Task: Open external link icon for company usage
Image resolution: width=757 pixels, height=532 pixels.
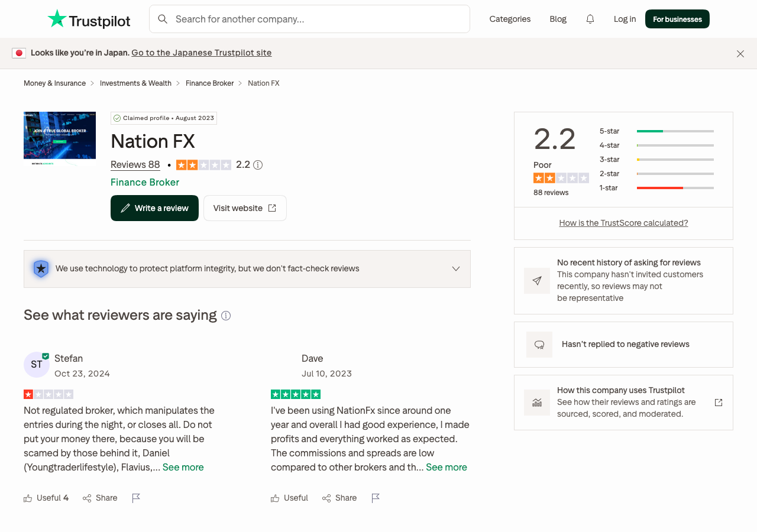Action: point(719,403)
